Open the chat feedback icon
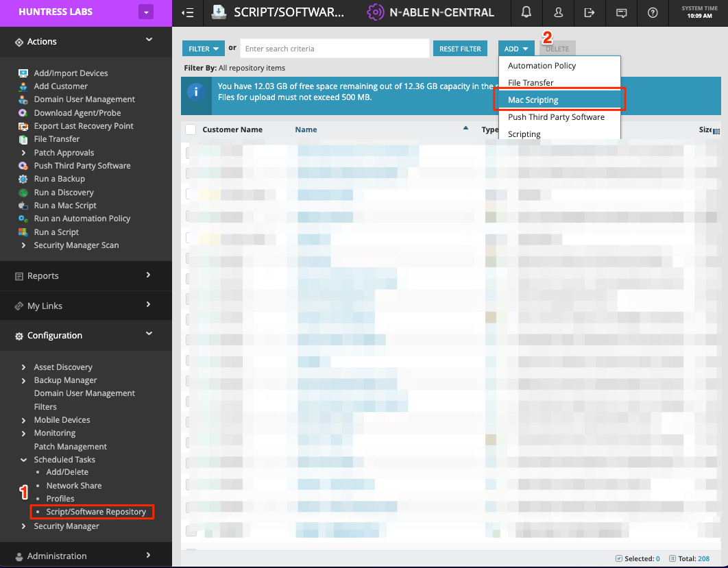Viewport: 728px width, 568px height. [x=621, y=13]
